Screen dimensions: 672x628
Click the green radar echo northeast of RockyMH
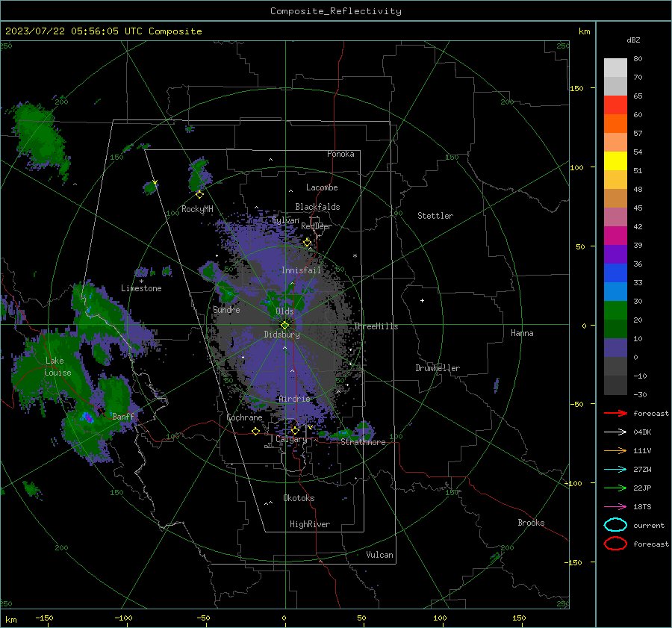[199, 174]
